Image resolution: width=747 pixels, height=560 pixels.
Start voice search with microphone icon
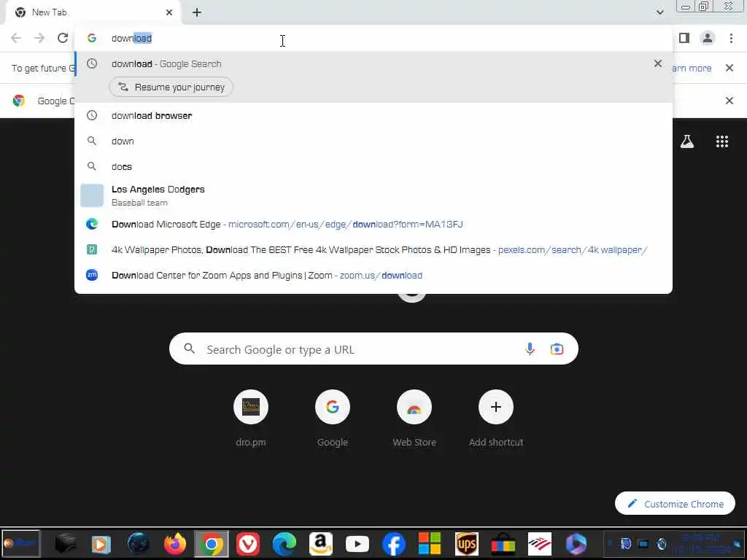530,349
